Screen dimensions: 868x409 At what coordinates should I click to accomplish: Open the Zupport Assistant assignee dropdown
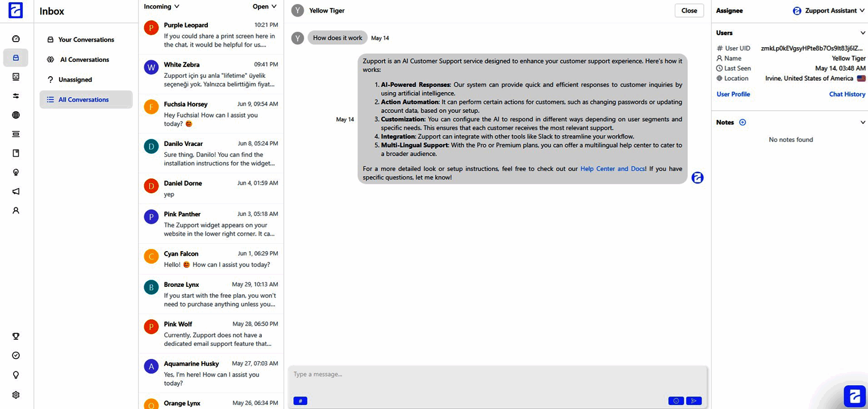point(829,11)
